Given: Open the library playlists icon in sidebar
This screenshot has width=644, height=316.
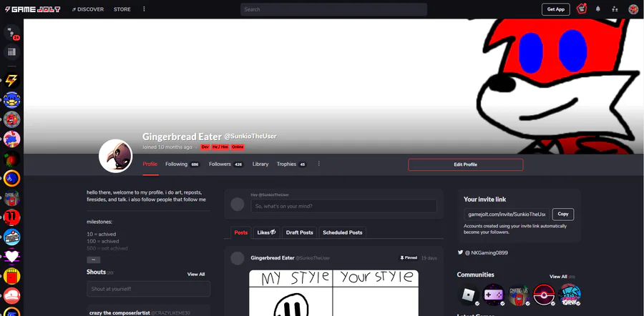Looking at the screenshot, I should [x=11, y=51].
